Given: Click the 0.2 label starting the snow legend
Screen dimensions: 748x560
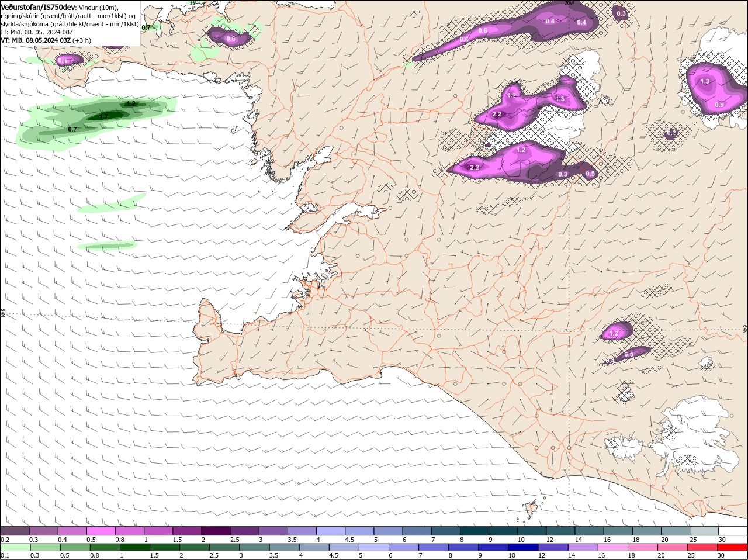Looking at the screenshot, I should coord(5,540).
